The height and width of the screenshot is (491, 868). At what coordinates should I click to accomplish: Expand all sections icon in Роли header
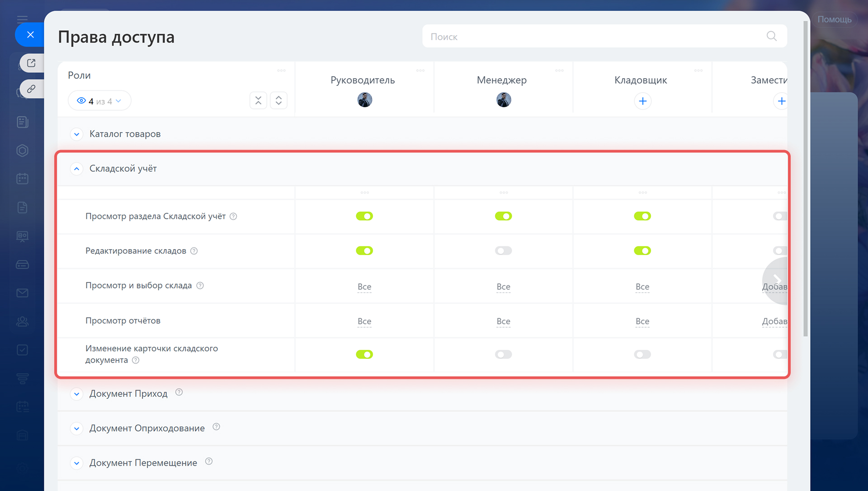point(278,100)
